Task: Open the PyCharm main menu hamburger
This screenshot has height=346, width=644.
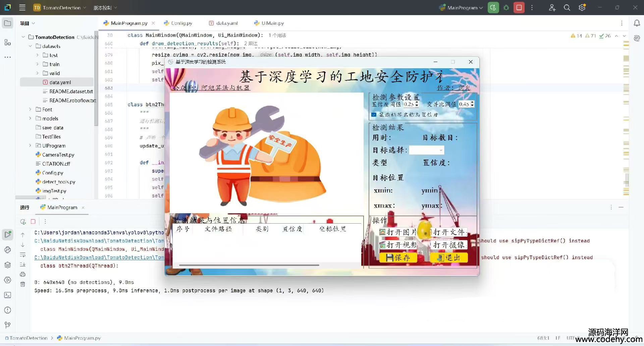Action: (x=22, y=7)
